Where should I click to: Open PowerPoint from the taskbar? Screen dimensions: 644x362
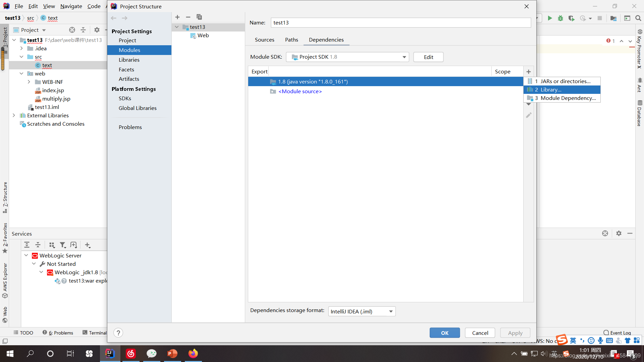pos(172,353)
